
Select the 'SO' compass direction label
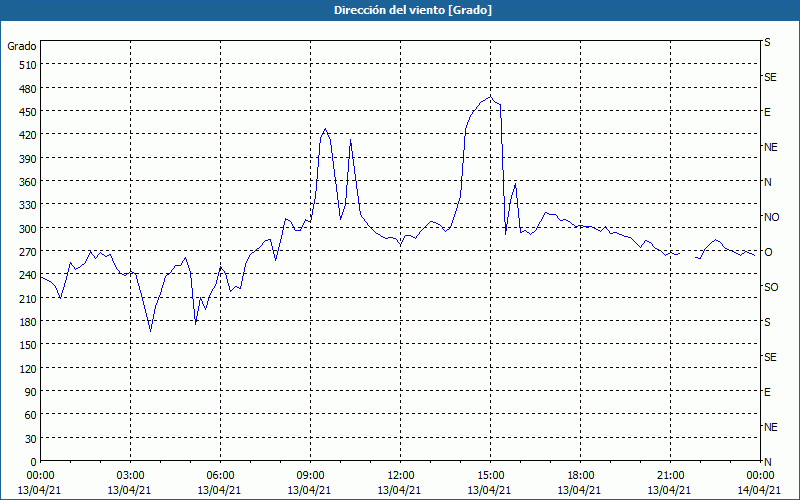pyautogui.click(x=771, y=287)
